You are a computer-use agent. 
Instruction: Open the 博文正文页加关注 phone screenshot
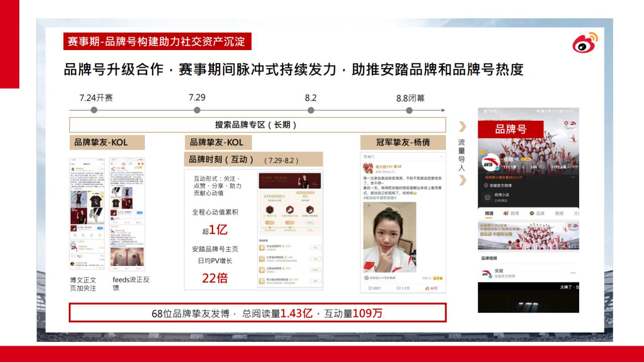(87, 214)
